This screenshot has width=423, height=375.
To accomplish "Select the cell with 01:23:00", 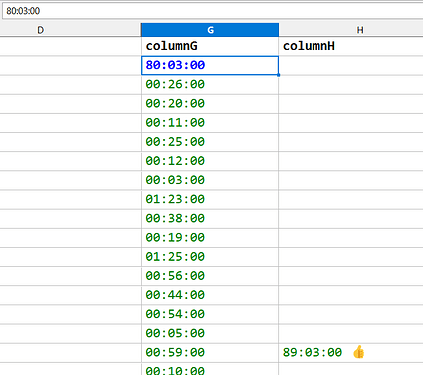I will click(210, 199).
